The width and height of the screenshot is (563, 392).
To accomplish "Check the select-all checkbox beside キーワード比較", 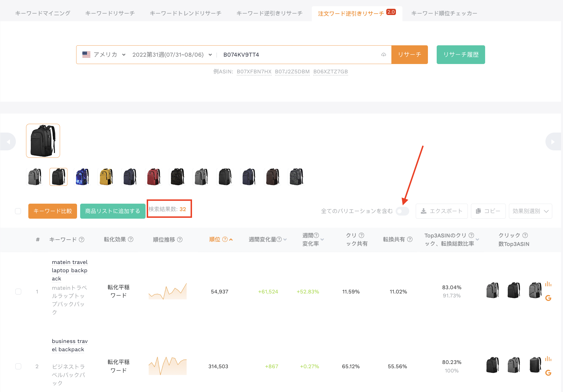I will (x=18, y=211).
